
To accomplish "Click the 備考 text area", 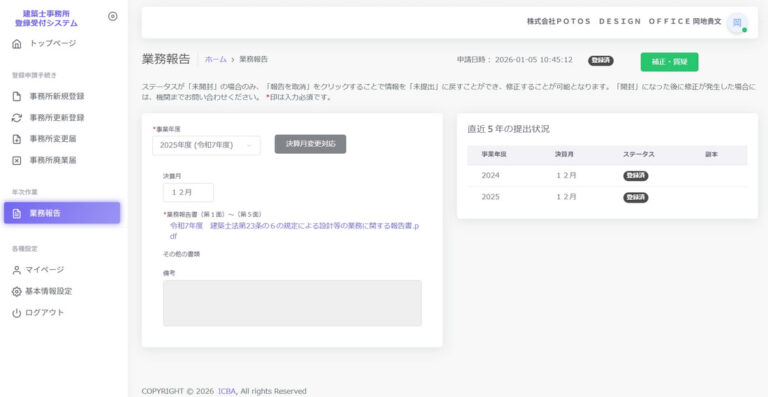I will click(292, 303).
